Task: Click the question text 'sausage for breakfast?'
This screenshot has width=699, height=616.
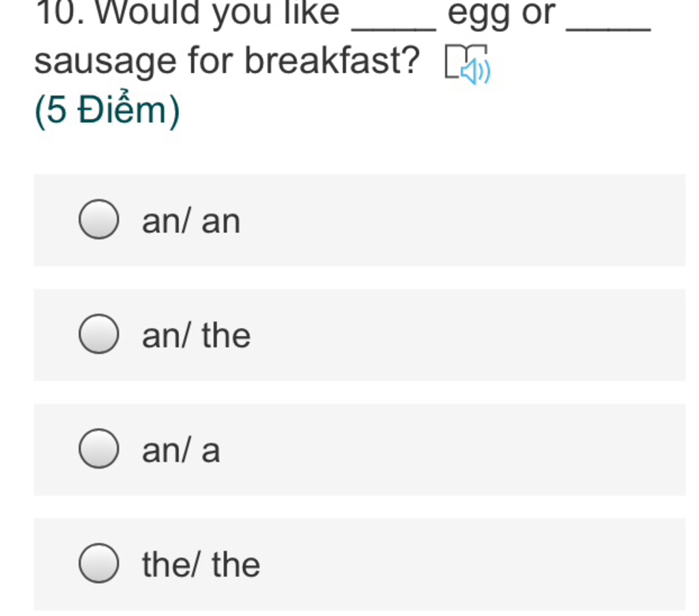Action: [227, 61]
